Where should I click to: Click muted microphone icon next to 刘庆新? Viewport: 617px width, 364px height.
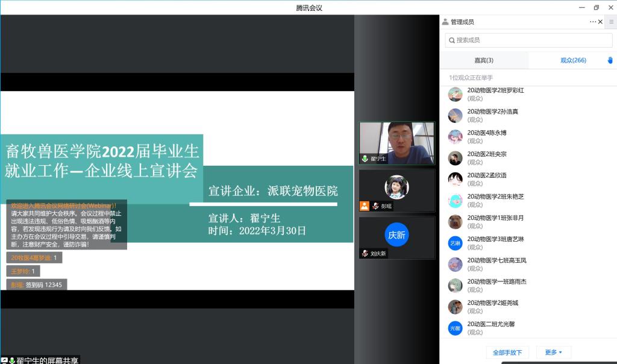point(365,254)
